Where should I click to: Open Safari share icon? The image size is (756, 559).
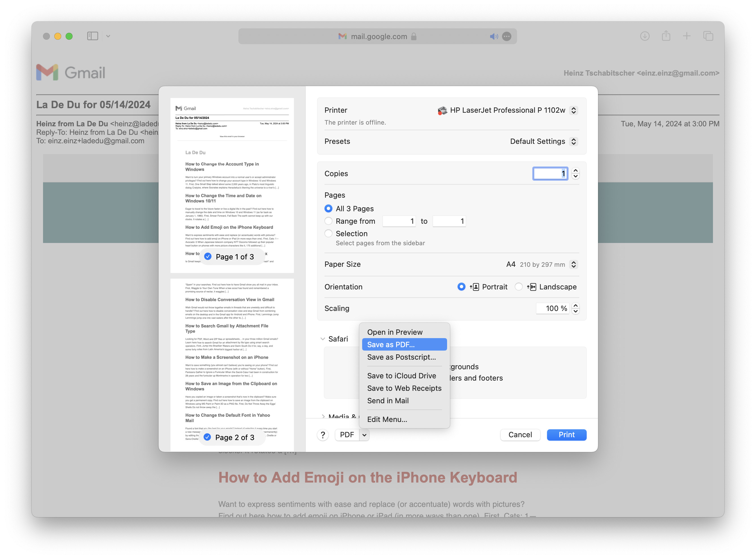[666, 35]
